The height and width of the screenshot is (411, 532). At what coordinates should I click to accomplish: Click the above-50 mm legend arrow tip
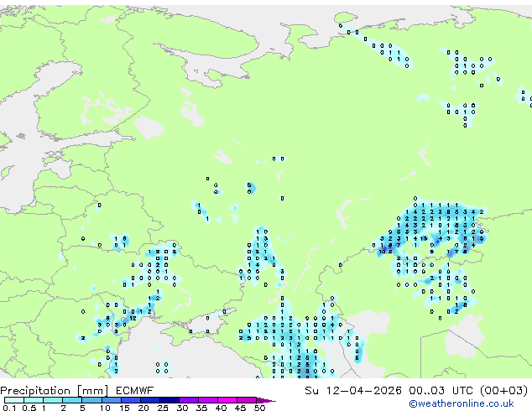[x=266, y=401]
